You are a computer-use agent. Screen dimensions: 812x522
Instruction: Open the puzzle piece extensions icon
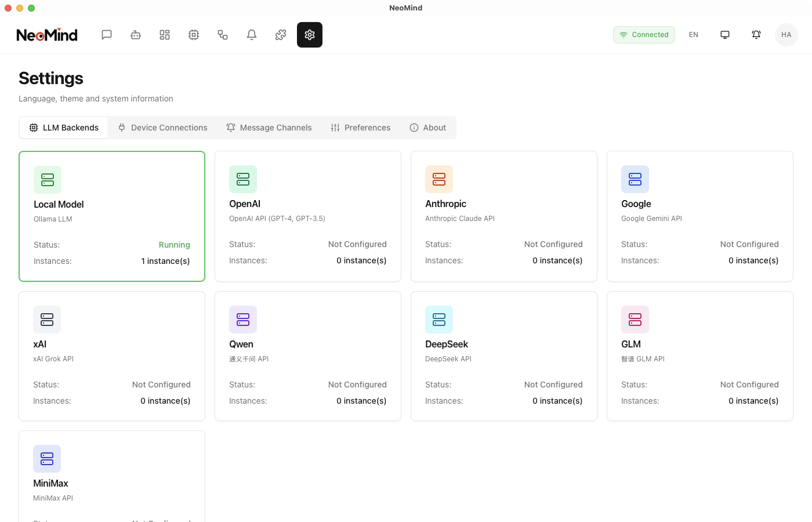[281, 35]
